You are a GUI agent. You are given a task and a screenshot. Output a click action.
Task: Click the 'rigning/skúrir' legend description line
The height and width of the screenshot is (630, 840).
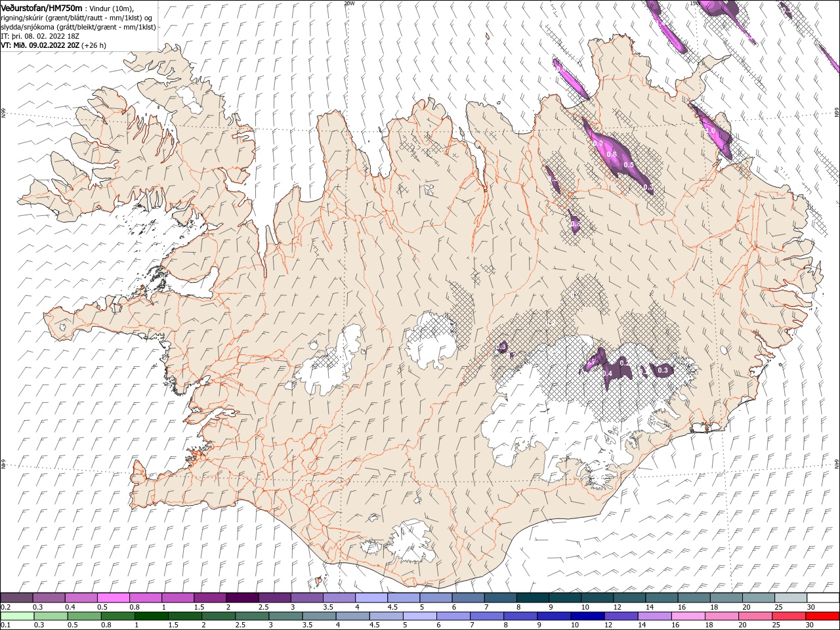77,18
